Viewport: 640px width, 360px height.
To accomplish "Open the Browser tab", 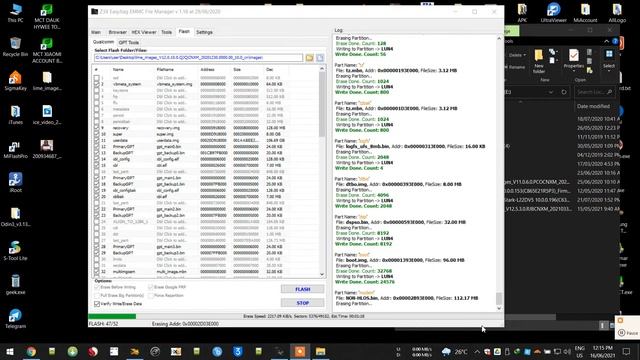I will click(118, 32).
